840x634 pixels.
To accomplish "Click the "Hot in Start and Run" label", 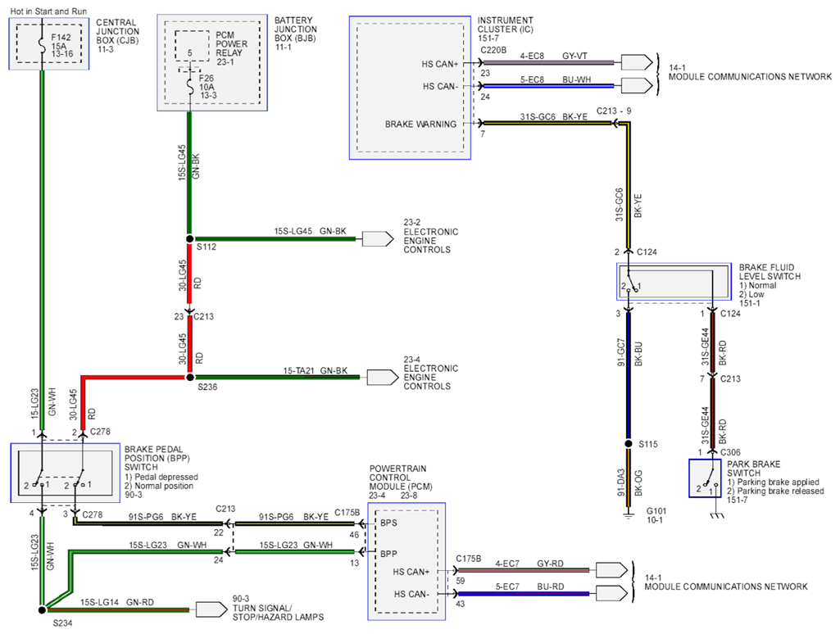I will tap(48, 11).
